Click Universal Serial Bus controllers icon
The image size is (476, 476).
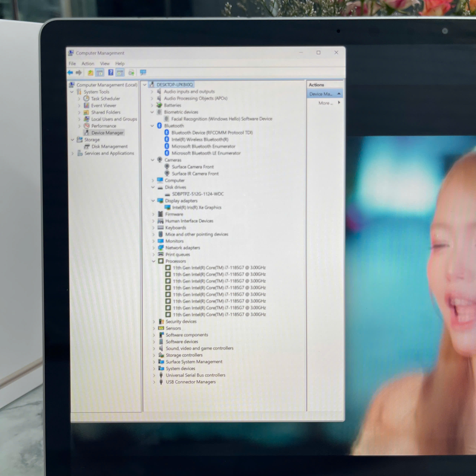pos(161,375)
